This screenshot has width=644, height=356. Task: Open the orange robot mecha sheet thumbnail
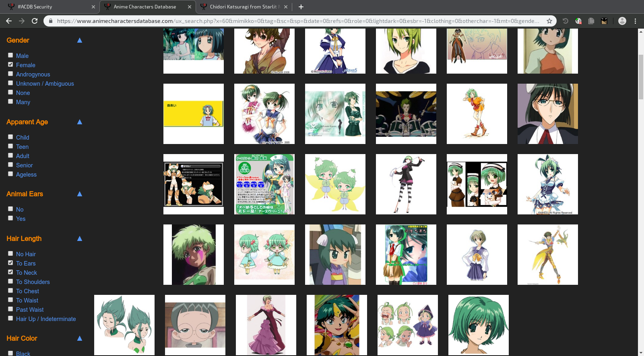pos(194,184)
